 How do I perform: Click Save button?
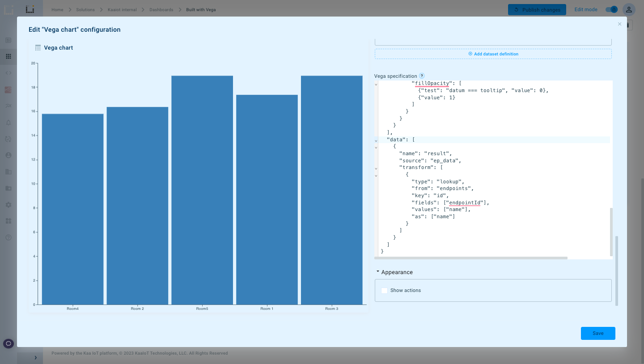(598, 333)
